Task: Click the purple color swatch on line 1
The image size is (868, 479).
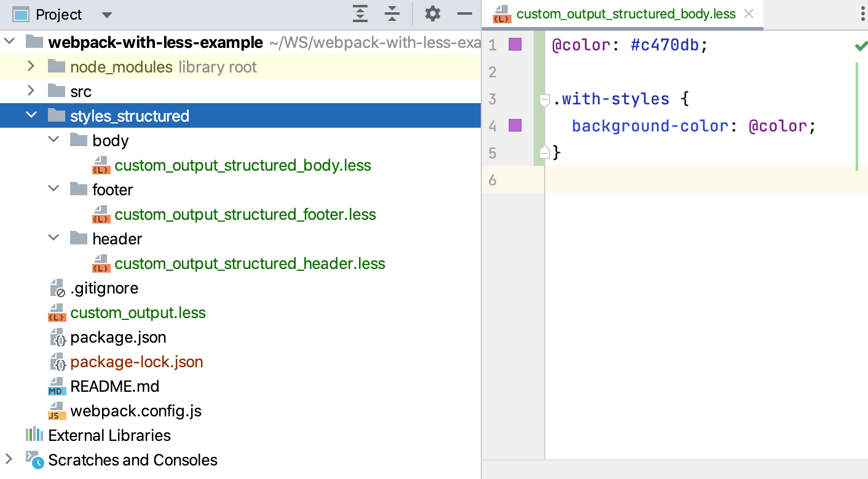Action: coord(515,44)
